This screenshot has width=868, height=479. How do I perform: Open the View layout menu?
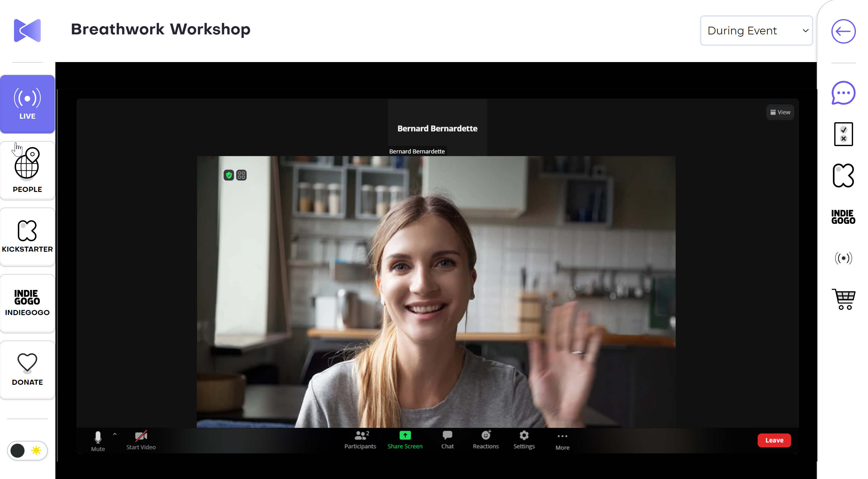pos(780,112)
